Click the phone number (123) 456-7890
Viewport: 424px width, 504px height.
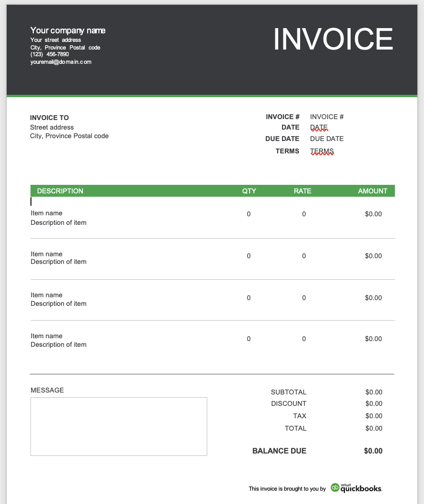click(50, 54)
